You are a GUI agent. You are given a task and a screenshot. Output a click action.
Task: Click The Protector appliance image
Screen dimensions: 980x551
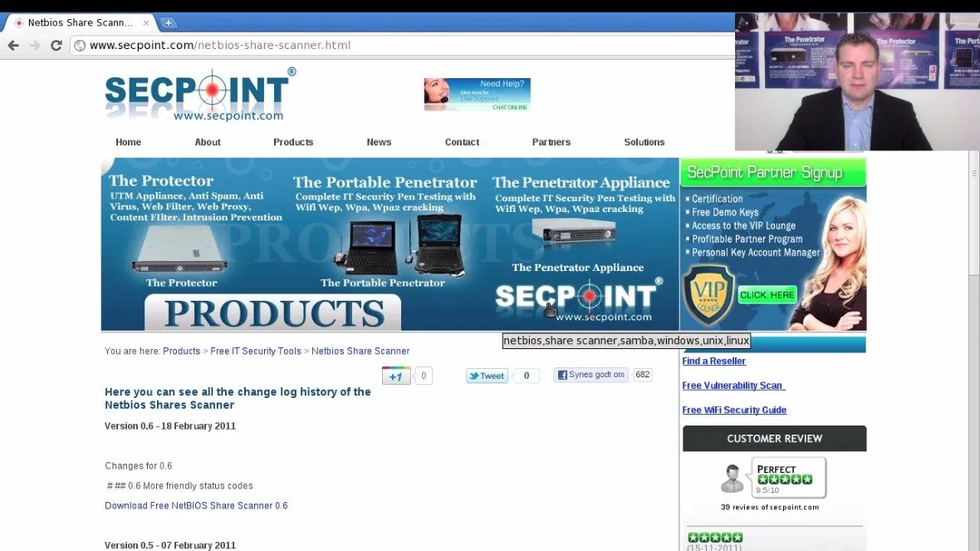pyautogui.click(x=180, y=250)
